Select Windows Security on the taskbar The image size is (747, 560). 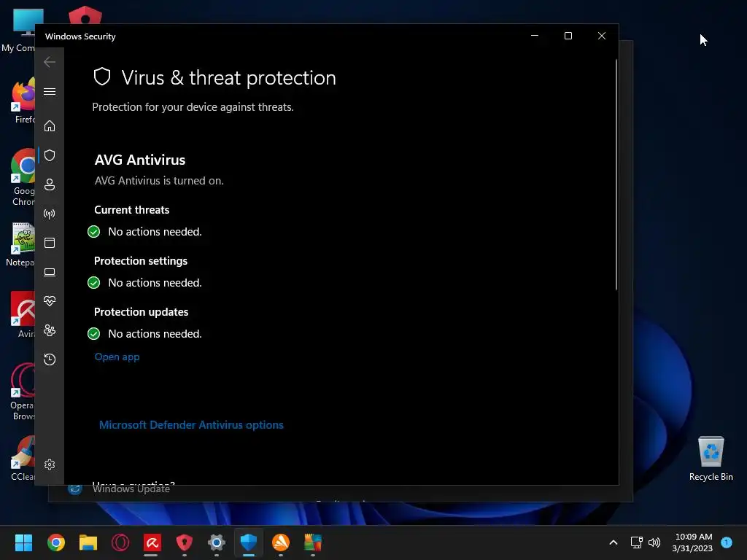[x=249, y=542]
